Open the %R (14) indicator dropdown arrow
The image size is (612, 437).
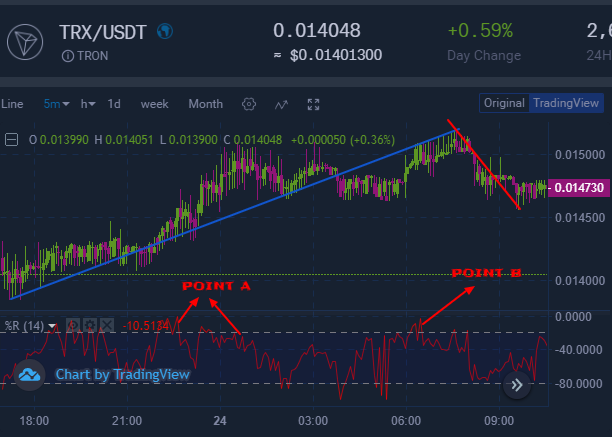(52, 326)
